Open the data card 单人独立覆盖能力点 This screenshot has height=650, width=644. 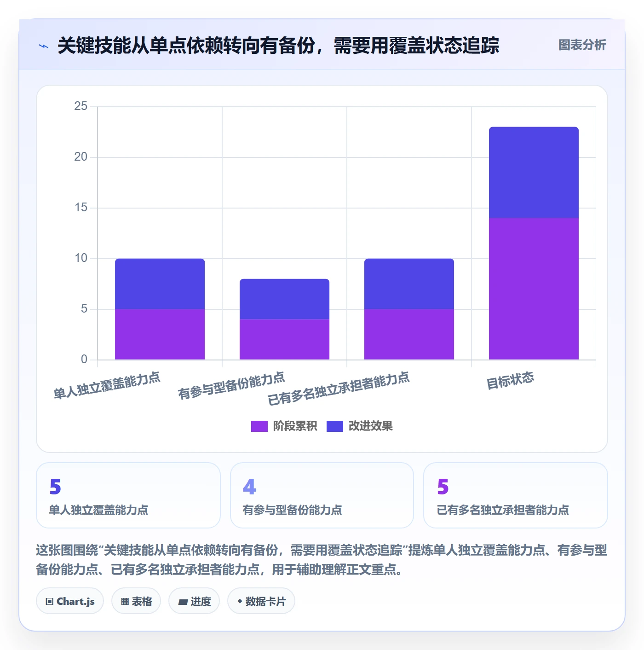(x=128, y=495)
